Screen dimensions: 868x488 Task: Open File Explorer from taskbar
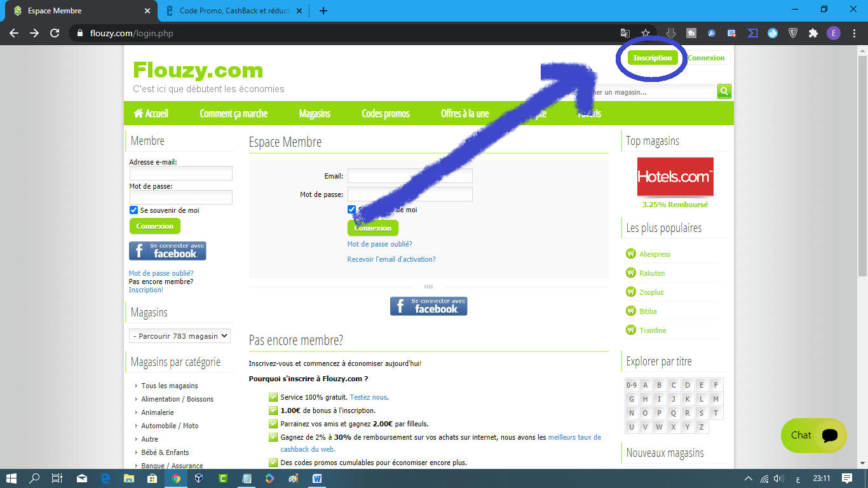point(129,478)
